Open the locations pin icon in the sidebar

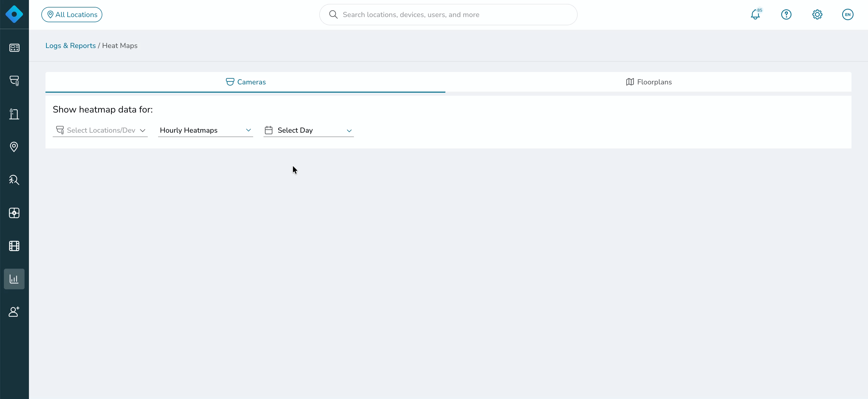coord(14,147)
